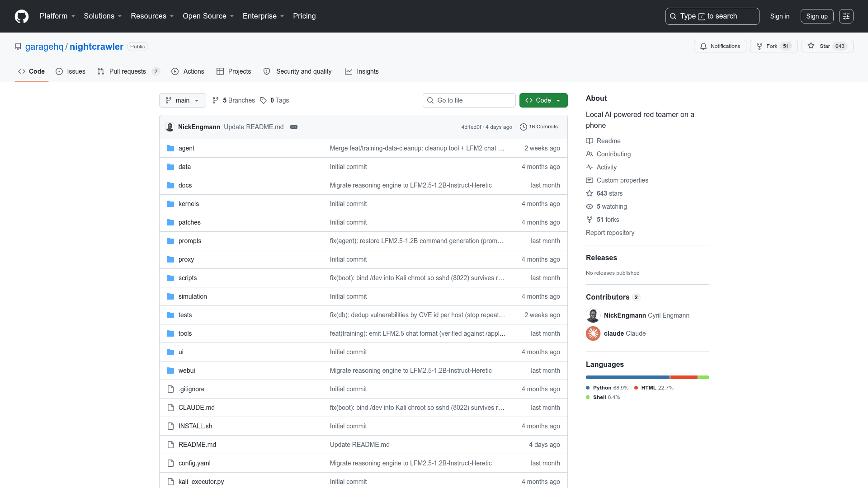The image size is (868, 488).
Task: Open the Insights tab
Action: pyautogui.click(x=362, y=71)
